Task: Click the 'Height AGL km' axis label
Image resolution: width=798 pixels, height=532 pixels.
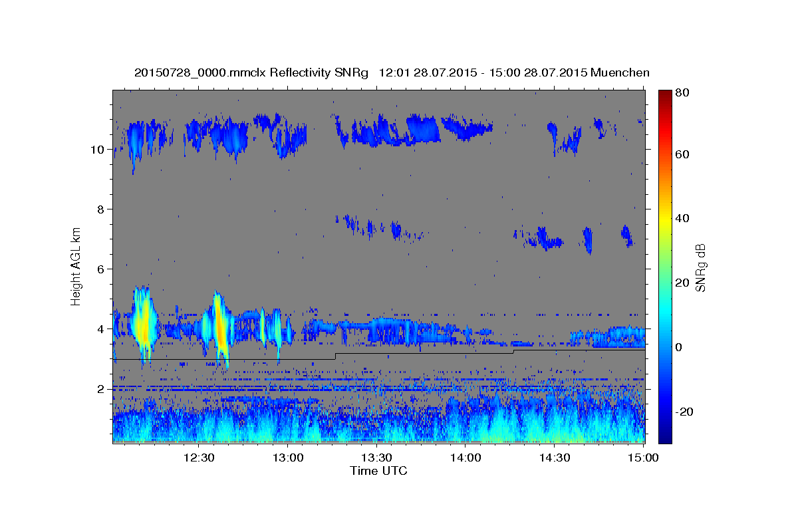Action: 76,267
